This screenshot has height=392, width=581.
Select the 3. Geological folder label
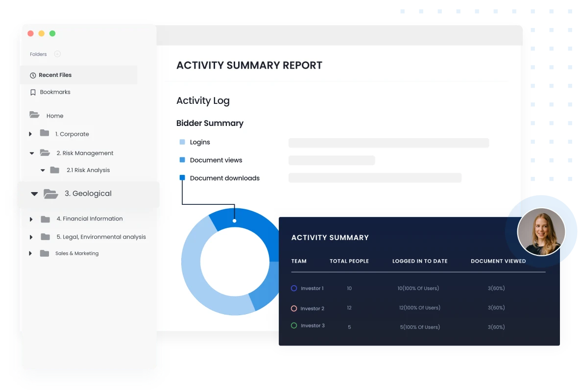coord(88,194)
